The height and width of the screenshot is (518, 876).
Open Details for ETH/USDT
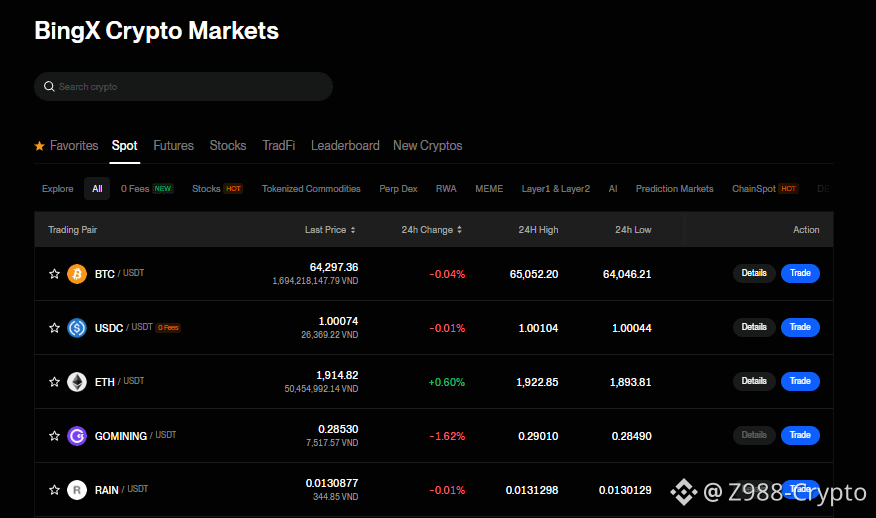click(x=754, y=381)
